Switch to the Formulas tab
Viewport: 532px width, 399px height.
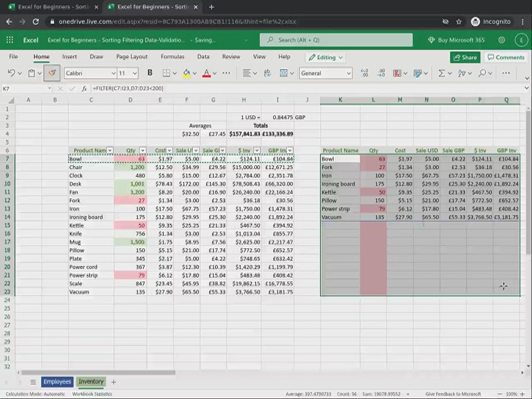point(172,57)
